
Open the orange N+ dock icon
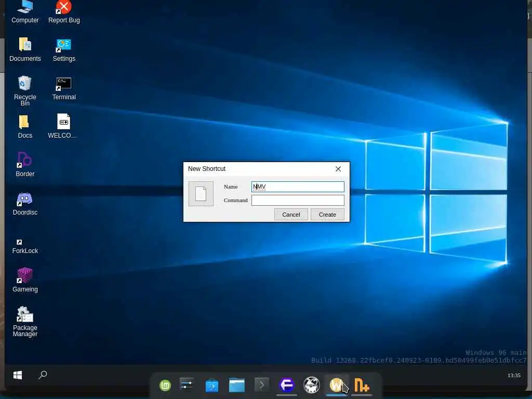coord(362,385)
